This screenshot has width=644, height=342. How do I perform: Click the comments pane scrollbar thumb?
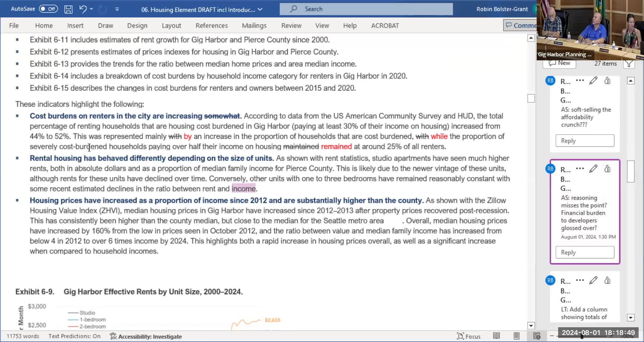tap(631, 171)
